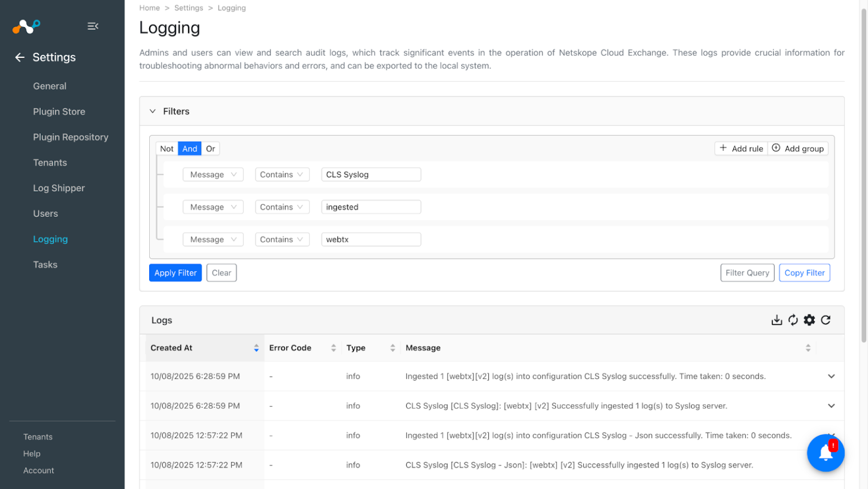Screen dimensions: 868x489
Task: Open the notification bell
Action: [826, 453]
